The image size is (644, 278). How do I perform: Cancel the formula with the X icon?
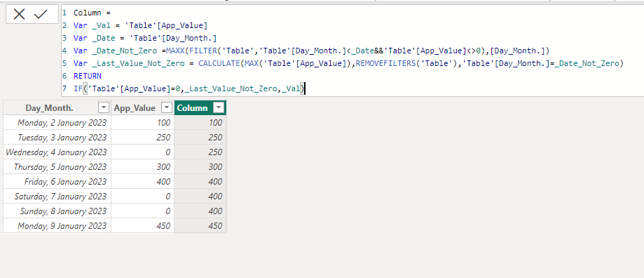coord(20,15)
